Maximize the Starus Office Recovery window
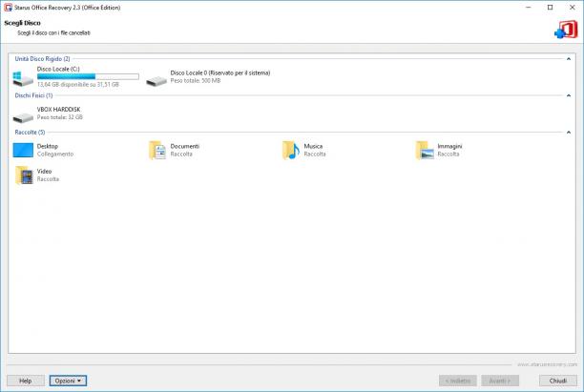Viewport: 584px width, 392px height. (550, 8)
